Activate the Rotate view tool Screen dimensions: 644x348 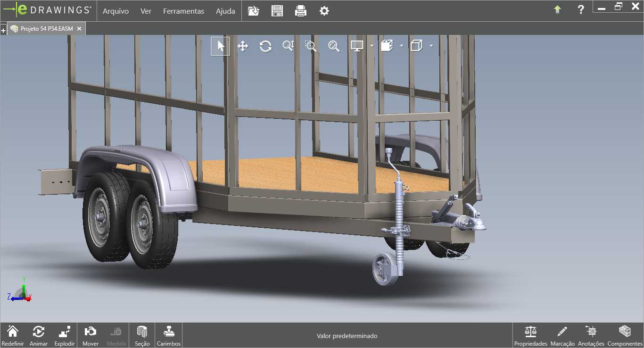pyautogui.click(x=265, y=46)
